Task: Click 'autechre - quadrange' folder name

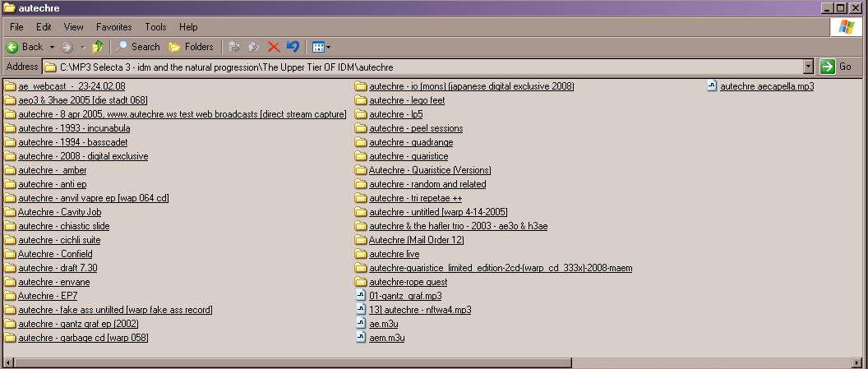Action: click(411, 142)
